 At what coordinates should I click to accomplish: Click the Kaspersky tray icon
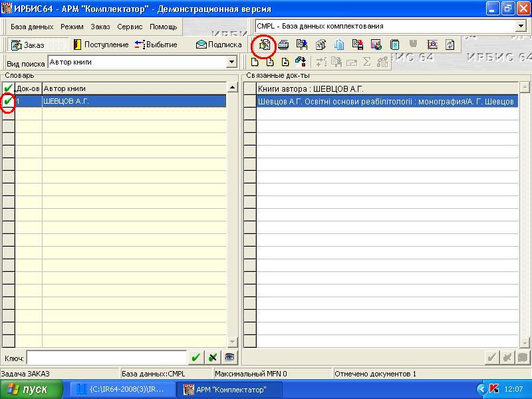494,389
